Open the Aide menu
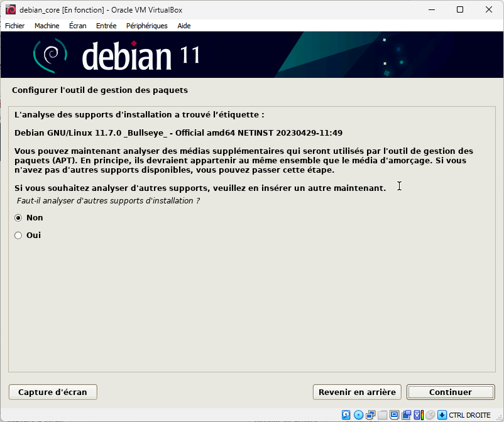Screen dimensions: 504x422 click(184, 26)
